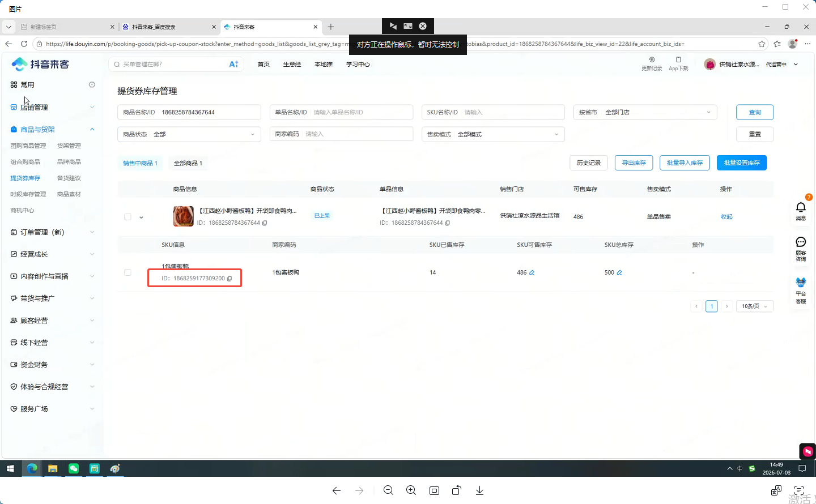Viewport: 816px width, 504px height.
Task: Click the 江西赵小野酱板鸭 product thumbnail
Action: pos(184,216)
